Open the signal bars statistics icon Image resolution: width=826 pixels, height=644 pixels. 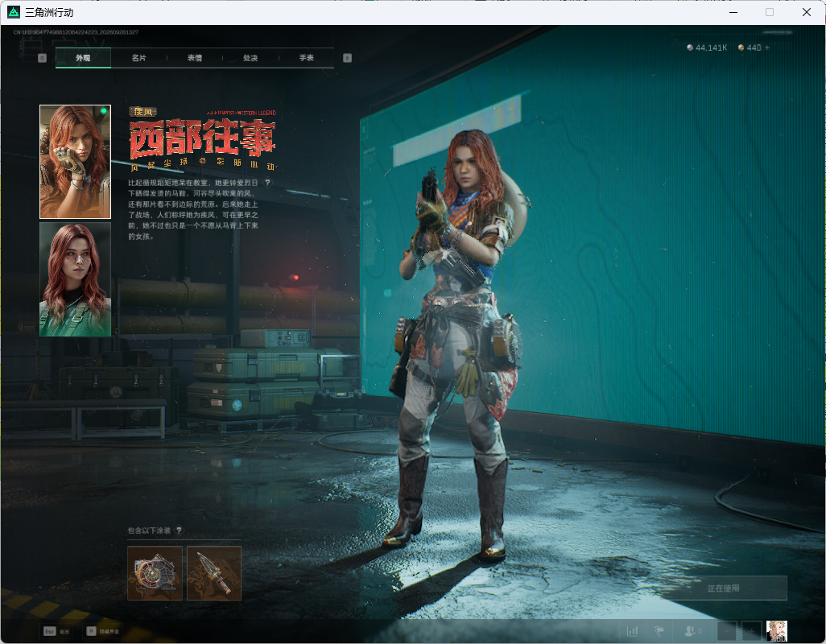[x=632, y=631]
